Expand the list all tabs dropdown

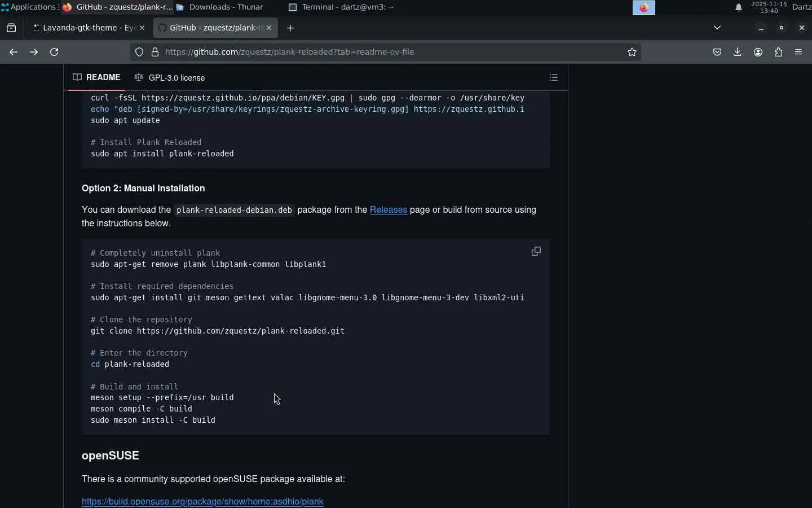click(x=717, y=28)
